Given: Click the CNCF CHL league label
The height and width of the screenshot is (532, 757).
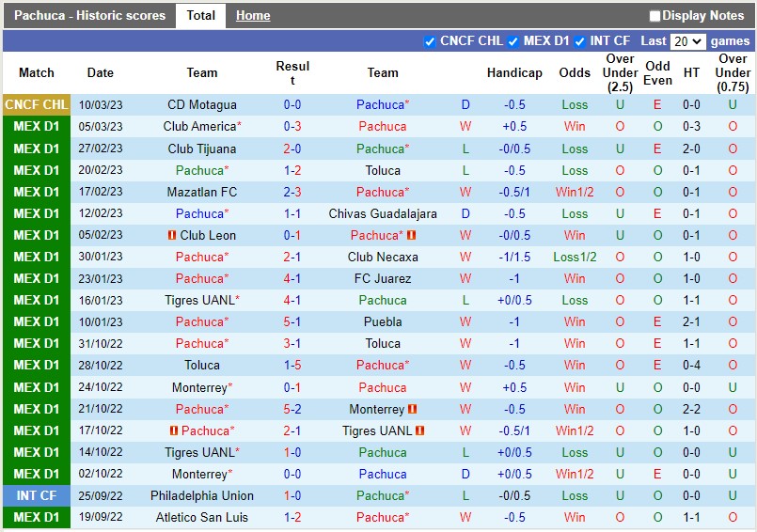Looking at the screenshot, I should [37, 104].
